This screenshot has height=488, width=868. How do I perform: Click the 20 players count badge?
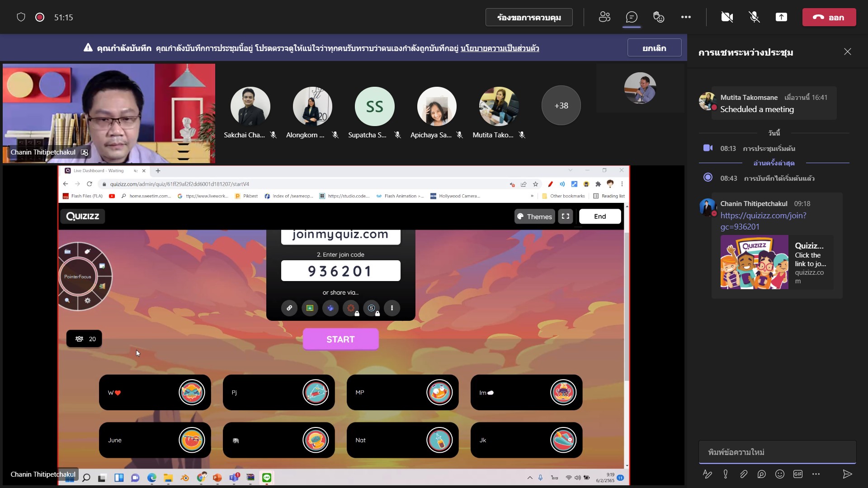click(x=85, y=339)
